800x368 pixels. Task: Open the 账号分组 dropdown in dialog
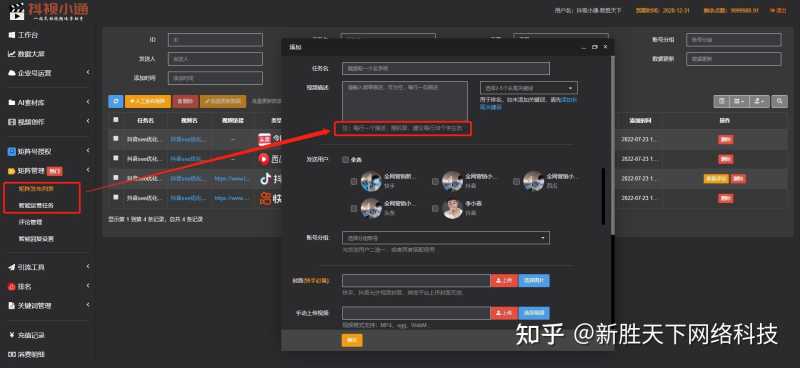tap(445, 238)
